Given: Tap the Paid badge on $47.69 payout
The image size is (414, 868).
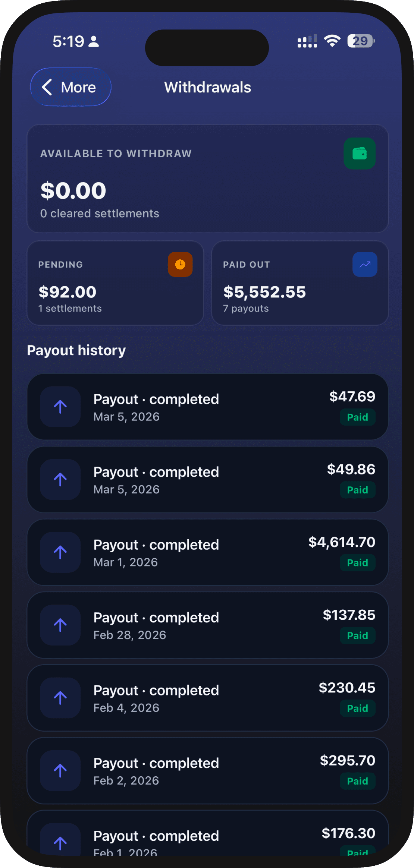Looking at the screenshot, I should [x=357, y=417].
